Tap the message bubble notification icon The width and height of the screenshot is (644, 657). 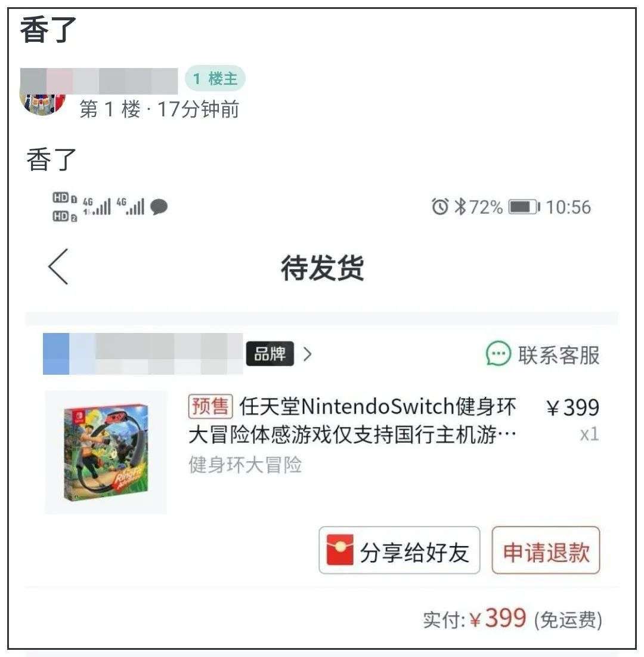point(159,207)
